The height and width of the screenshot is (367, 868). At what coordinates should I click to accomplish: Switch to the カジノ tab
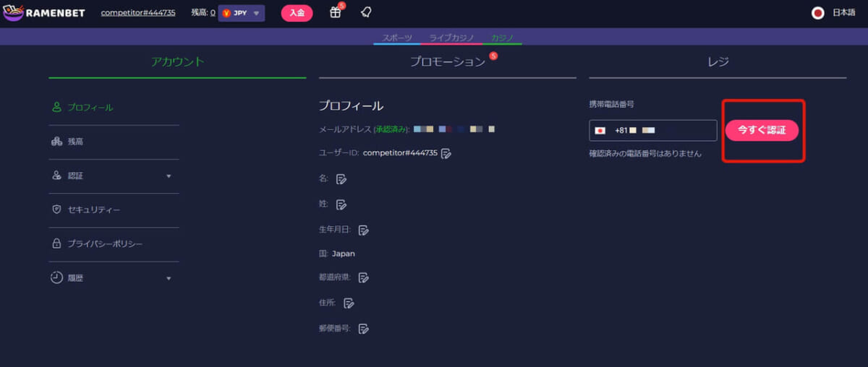click(503, 37)
